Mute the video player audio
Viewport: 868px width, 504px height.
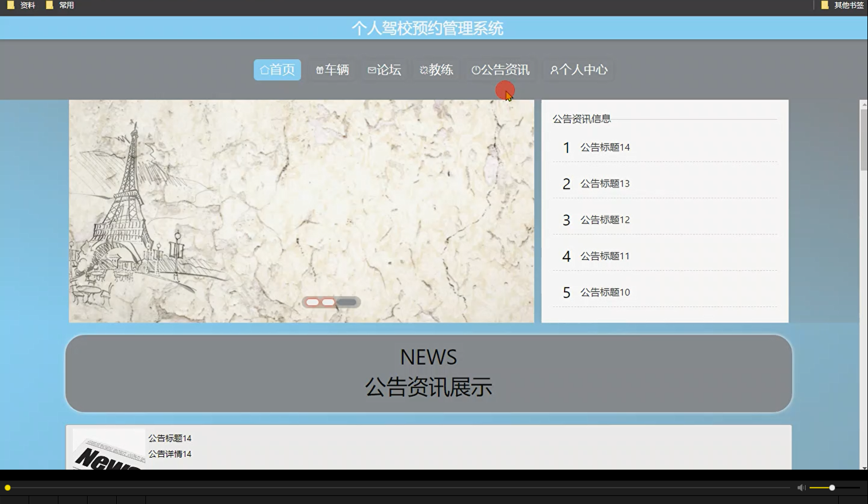click(800, 487)
